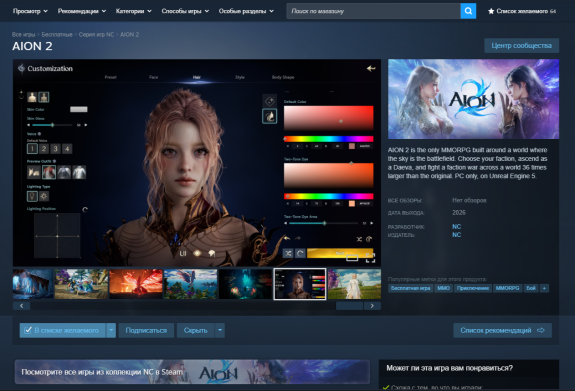Click the blue search magnifier icon

click(468, 11)
